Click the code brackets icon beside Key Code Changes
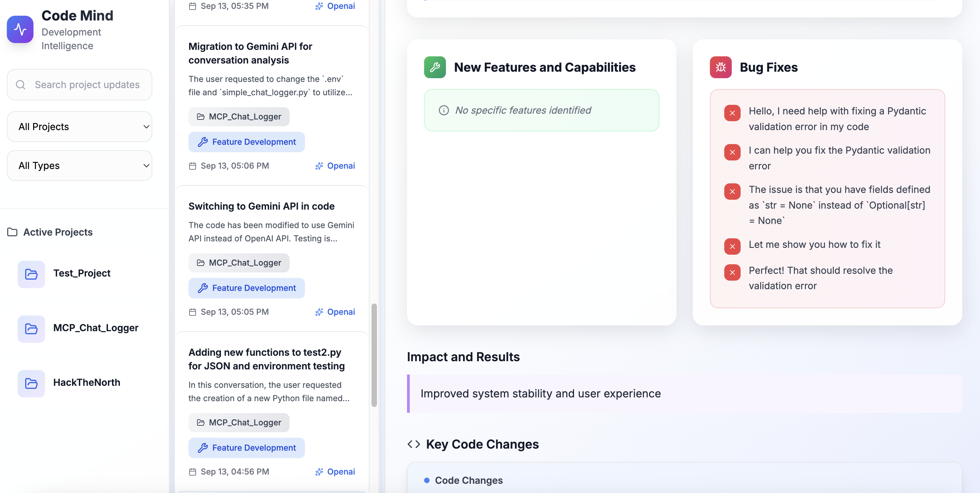Screen dimensions: 980x493 click(414, 444)
